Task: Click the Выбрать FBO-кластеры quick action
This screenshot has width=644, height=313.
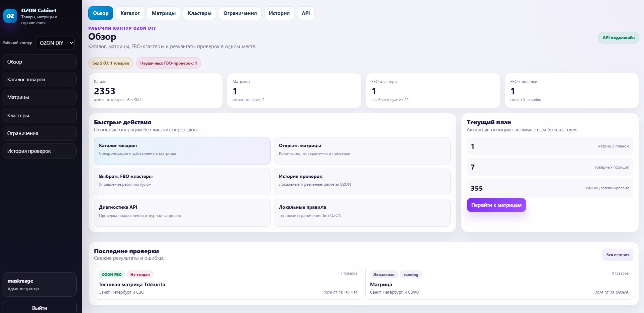Action: [x=182, y=181]
